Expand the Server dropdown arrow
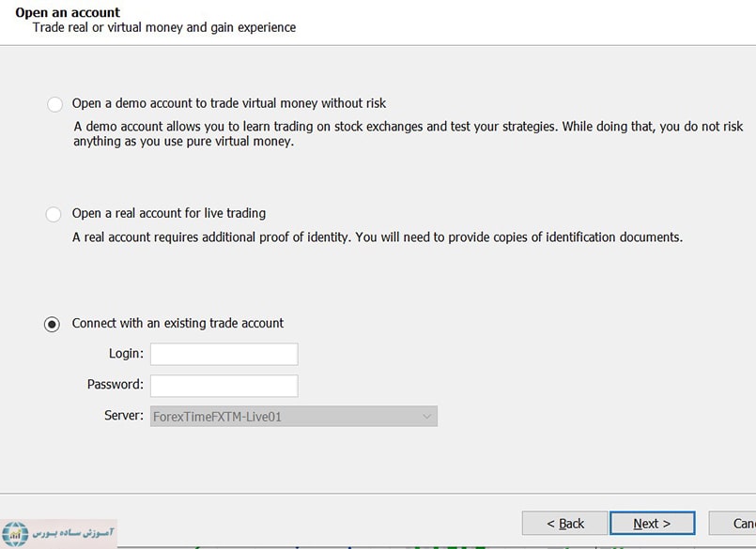 (x=427, y=416)
